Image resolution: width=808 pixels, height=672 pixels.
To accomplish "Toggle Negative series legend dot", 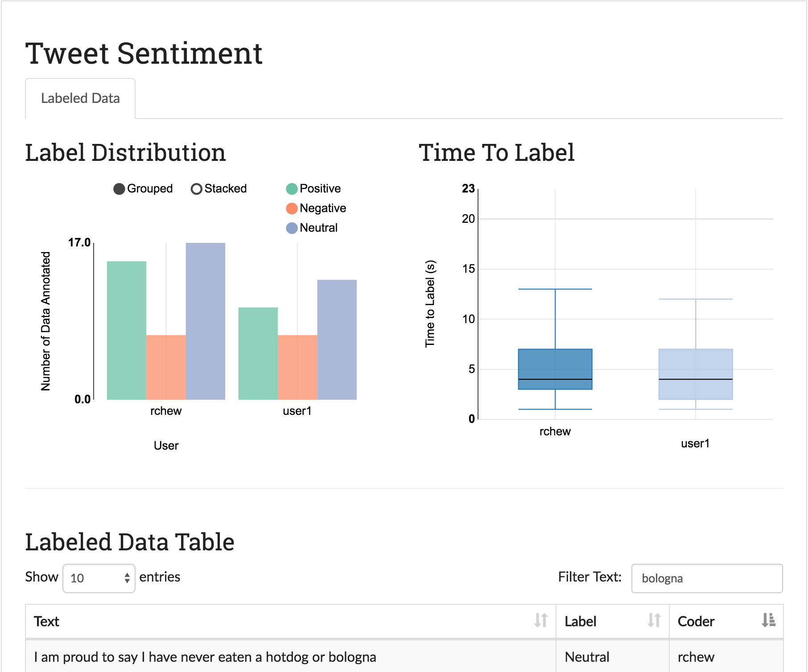I will coord(292,209).
